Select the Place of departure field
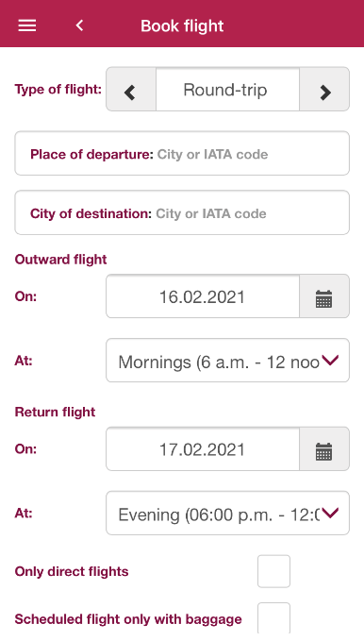Screen dimensions: 364x641 pyautogui.click(x=182, y=153)
